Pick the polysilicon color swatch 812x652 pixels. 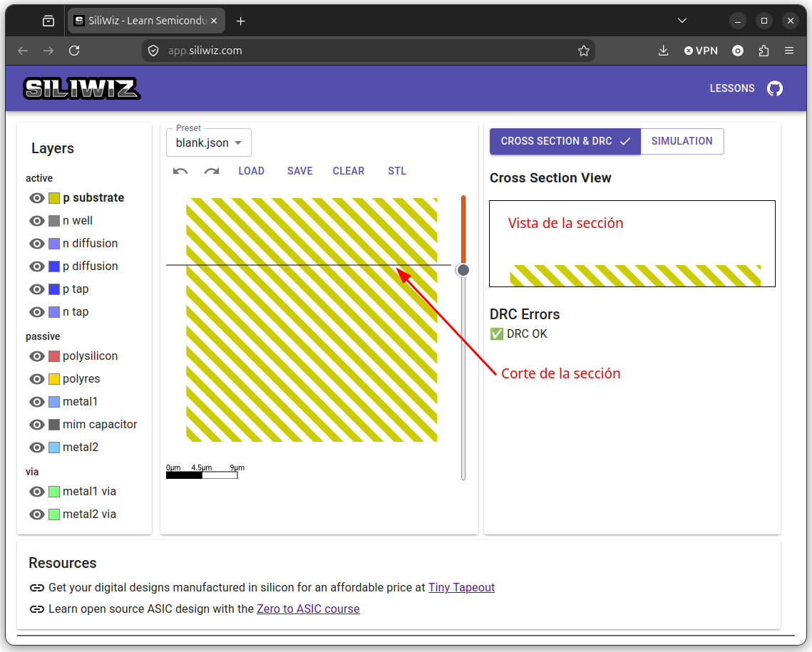[54, 356]
